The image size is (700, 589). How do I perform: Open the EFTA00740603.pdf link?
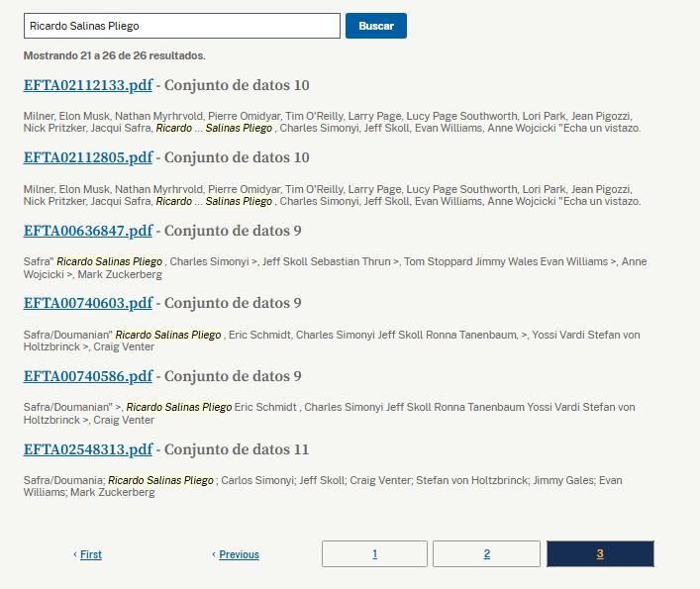[x=88, y=303]
